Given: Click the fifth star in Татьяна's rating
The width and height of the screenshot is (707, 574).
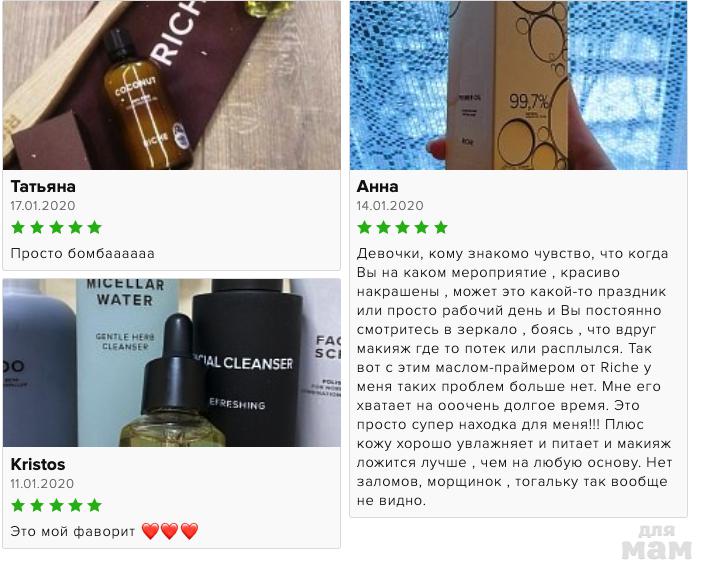Looking at the screenshot, I should tap(95, 227).
